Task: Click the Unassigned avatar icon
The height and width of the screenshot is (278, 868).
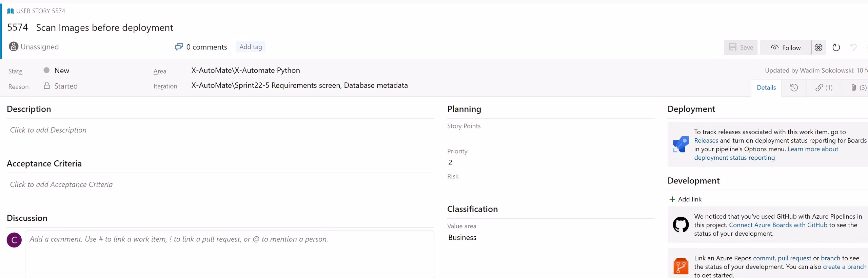Action: point(14,46)
